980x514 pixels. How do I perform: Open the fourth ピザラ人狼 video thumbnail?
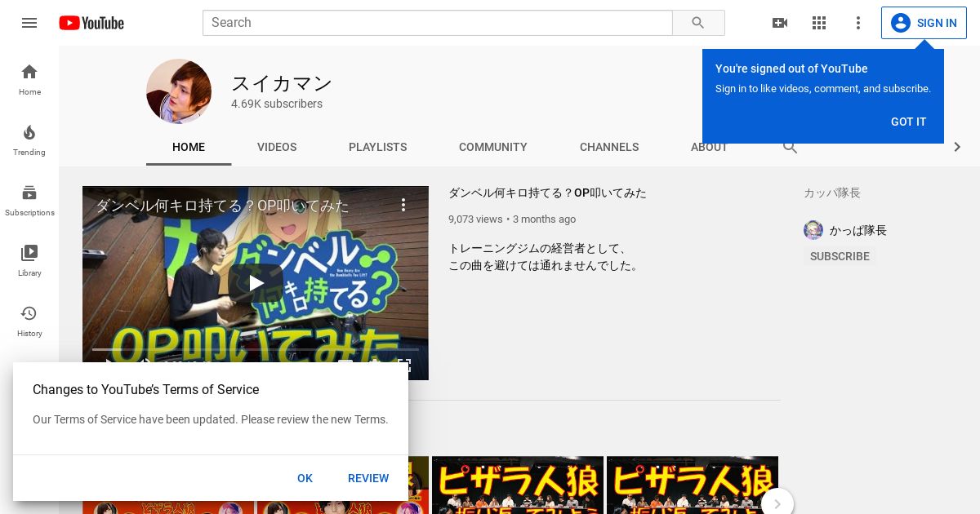pos(693,485)
